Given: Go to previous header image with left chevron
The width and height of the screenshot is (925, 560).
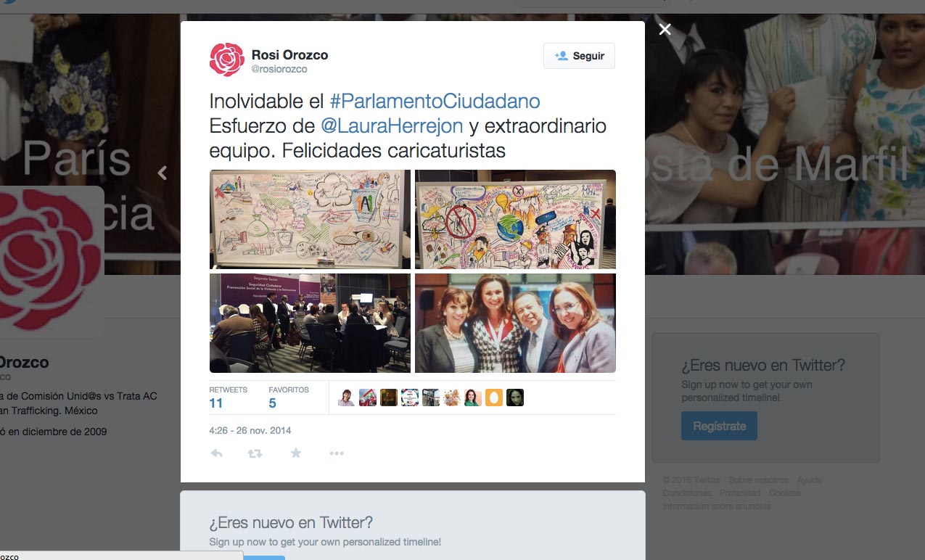Looking at the screenshot, I should [163, 173].
